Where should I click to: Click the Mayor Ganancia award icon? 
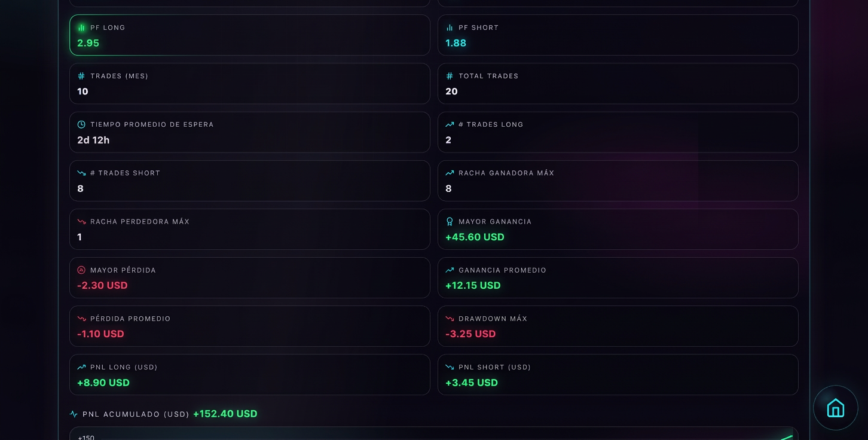pyautogui.click(x=450, y=222)
